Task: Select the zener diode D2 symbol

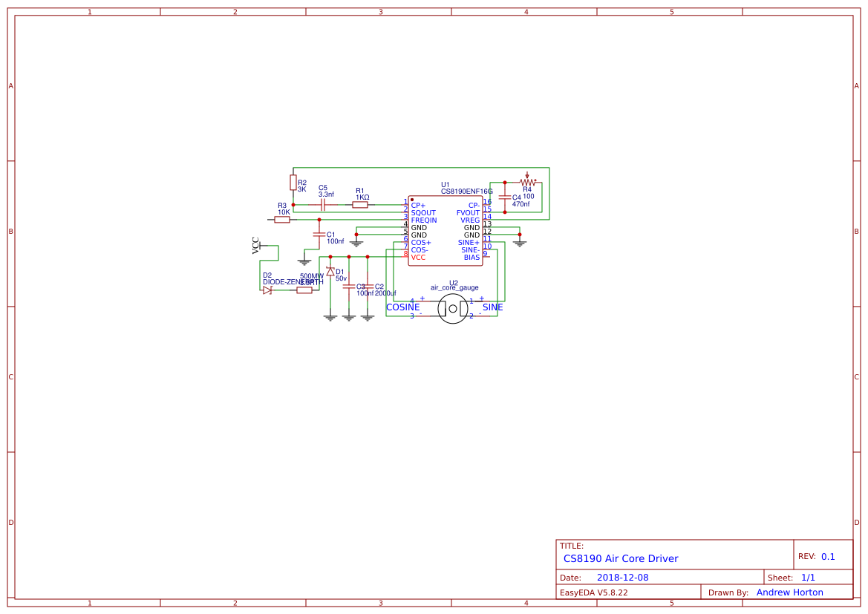Action: click(267, 290)
